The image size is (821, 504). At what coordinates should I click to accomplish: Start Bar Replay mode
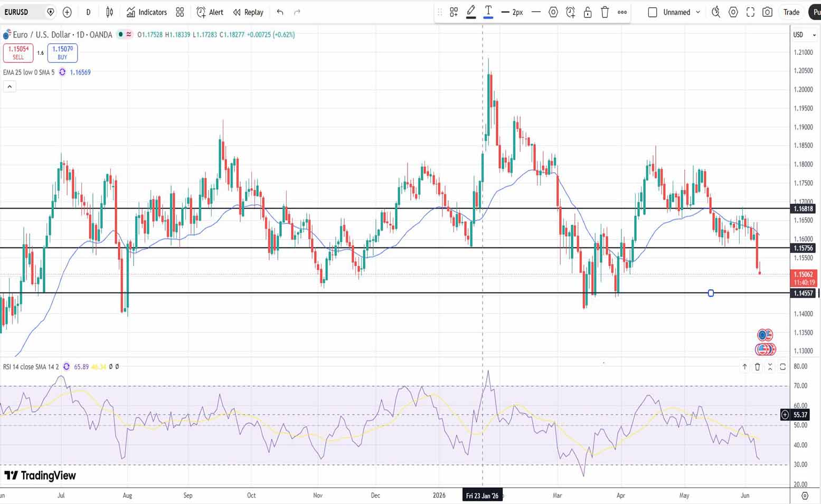click(248, 12)
